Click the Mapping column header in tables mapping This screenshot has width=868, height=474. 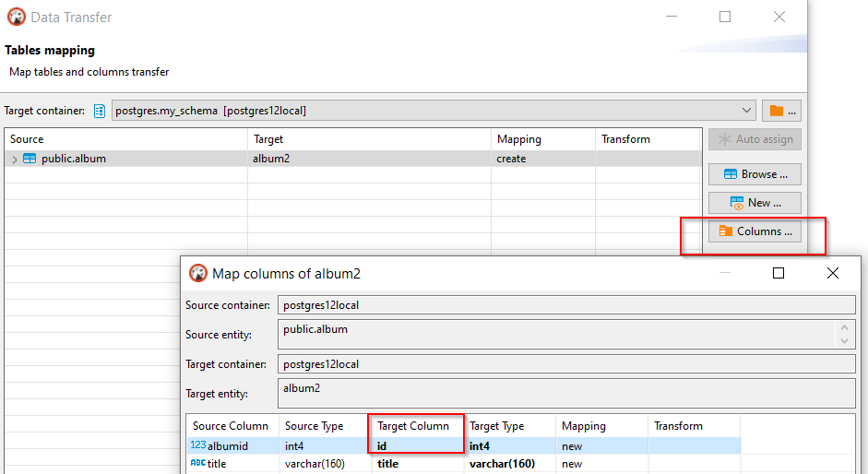tap(543, 139)
